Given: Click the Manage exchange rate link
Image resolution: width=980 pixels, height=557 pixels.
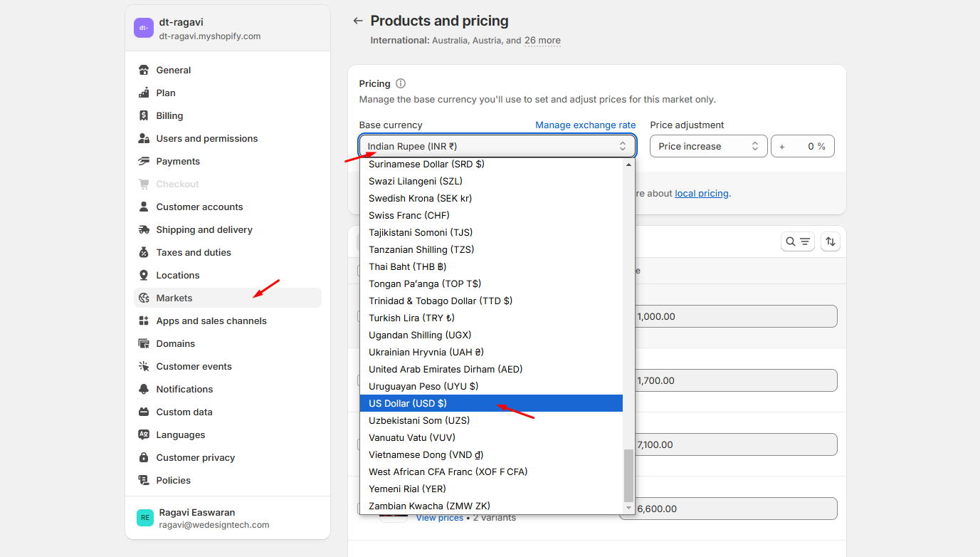Looking at the screenshot, I should pos(585,125).
